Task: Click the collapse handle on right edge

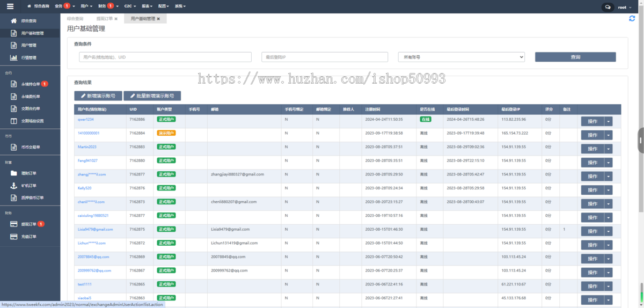Action: [641, 141]
